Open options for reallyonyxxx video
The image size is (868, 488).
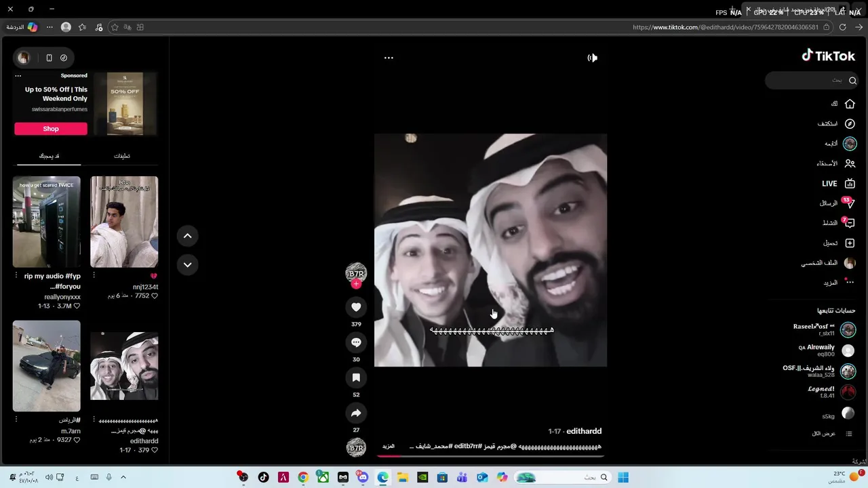click(x=16, y=276)
